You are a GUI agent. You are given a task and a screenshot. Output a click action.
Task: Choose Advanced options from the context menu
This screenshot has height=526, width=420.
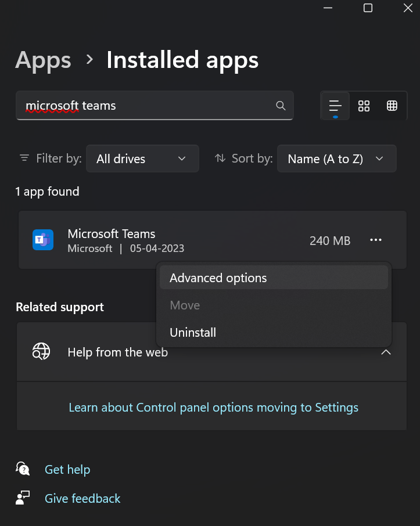coord(218,278)
